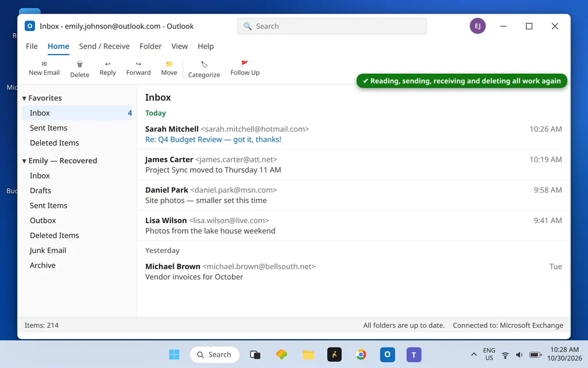Image resolution: width=588 pixels, height=368 pixels.
Task: Delete the selected message with the trash icon
Action: tap(79, 70)
